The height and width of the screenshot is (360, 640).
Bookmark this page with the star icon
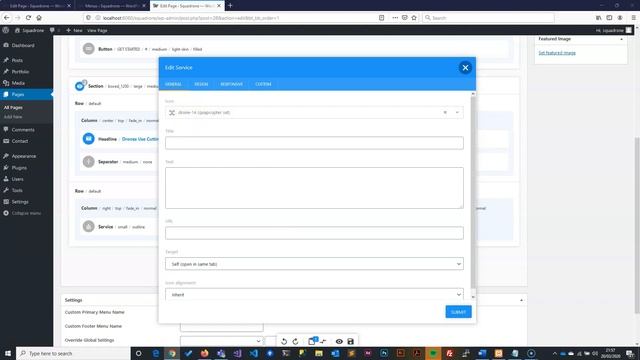click(x=414, y=18)
